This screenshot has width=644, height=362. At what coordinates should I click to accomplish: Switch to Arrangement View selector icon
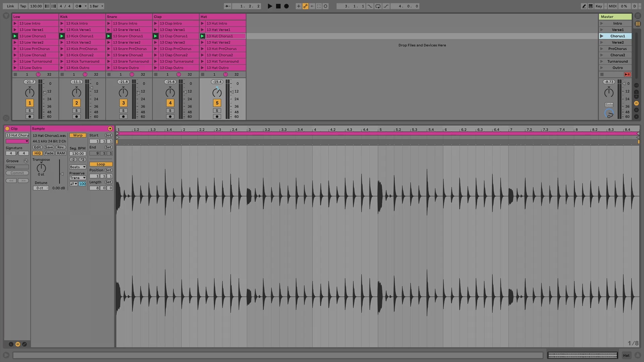(638, 16)
